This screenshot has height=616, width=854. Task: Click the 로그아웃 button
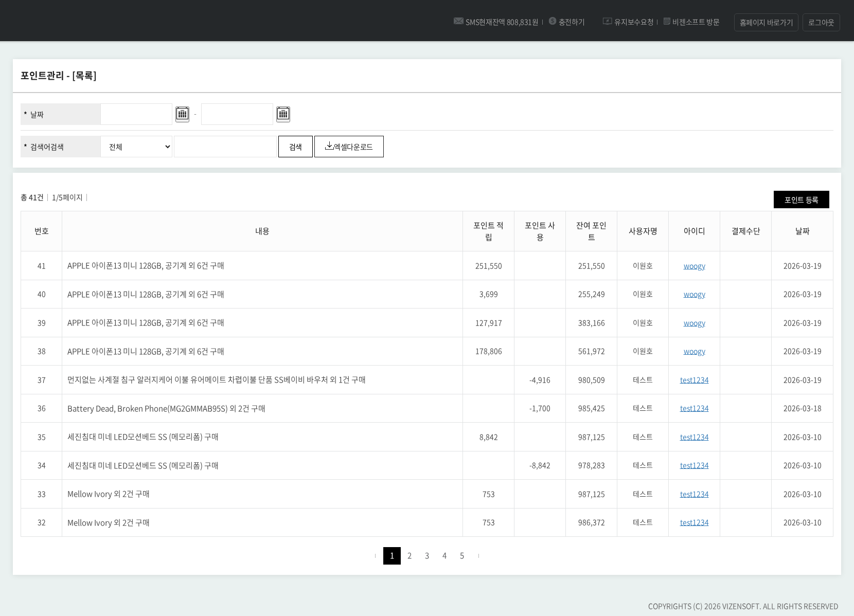[821, 22]
